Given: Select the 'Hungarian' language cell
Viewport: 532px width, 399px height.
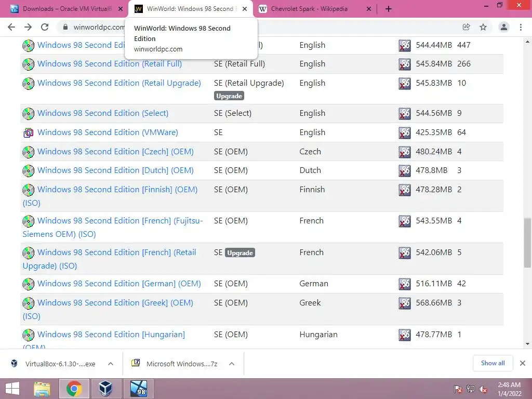Looking at the screenshot, I should coord(318,335).
